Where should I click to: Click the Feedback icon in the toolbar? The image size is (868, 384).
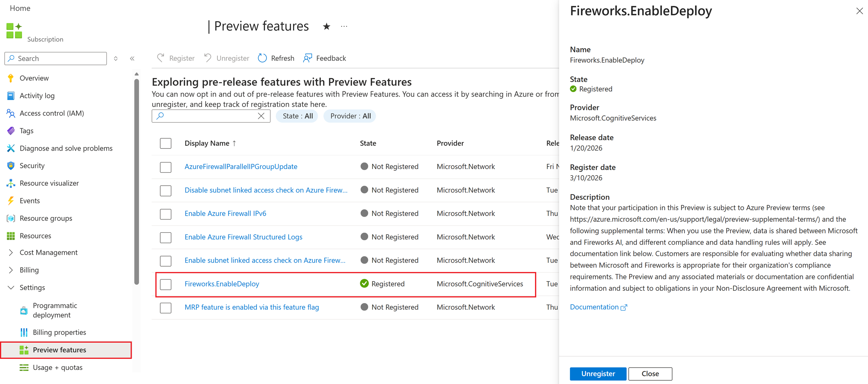[308, 58]
